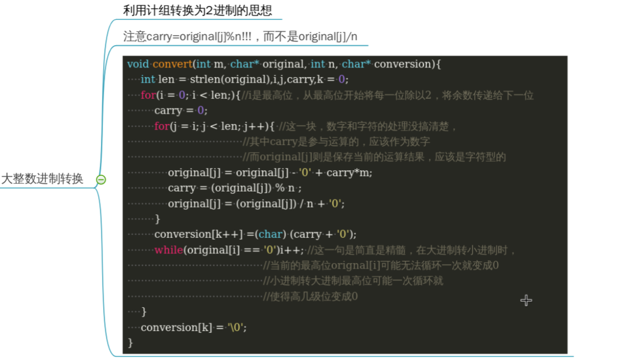The height and width of the screenshot is (364, 628).
Task: Click the //其中carry是参与运算的 comment line
Action: pyautogui.click(x=336, y=141)
